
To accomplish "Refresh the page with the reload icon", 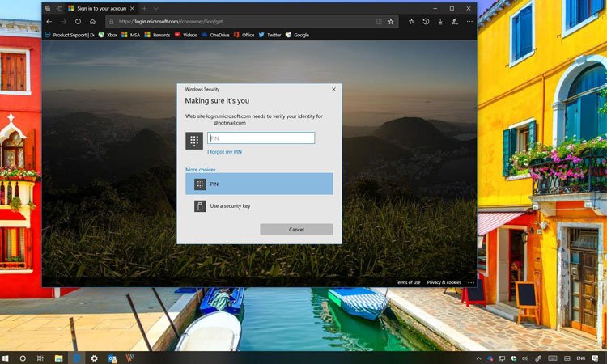I will click(x=78, y=22).
